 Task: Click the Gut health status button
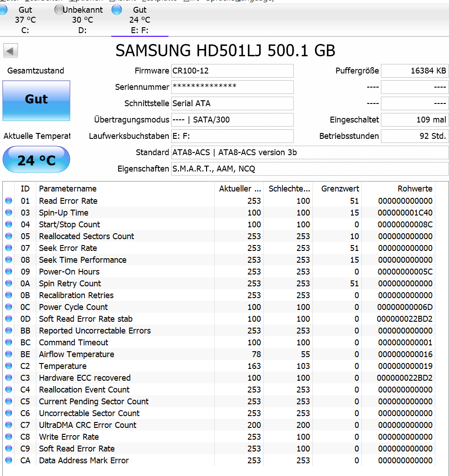[x=36, y=101]
